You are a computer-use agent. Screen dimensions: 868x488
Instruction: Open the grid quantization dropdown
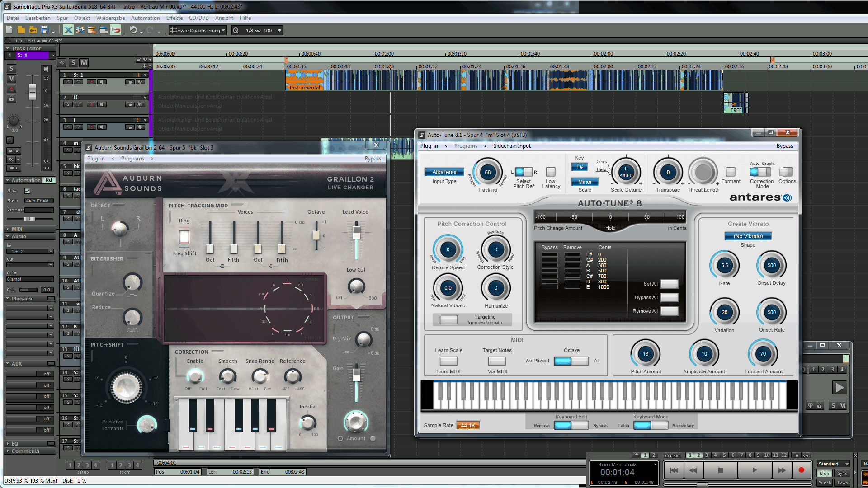pos(198,30)
